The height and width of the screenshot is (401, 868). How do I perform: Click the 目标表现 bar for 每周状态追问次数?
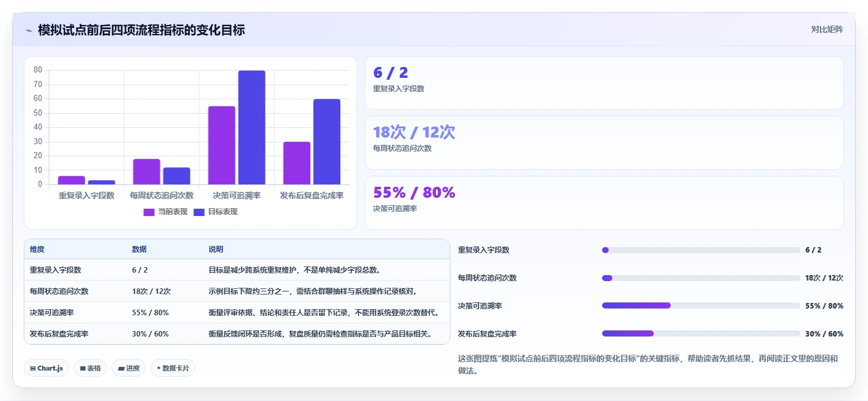click(177, 176)
